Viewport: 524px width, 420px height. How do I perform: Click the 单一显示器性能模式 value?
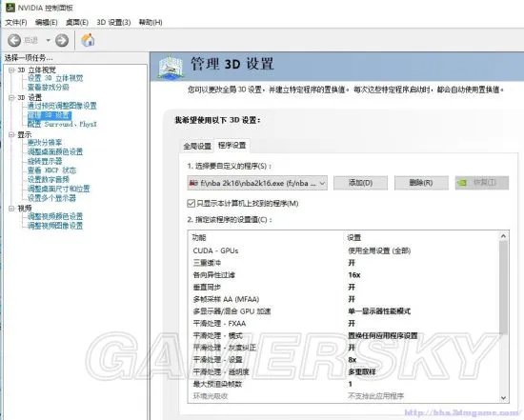379,311
